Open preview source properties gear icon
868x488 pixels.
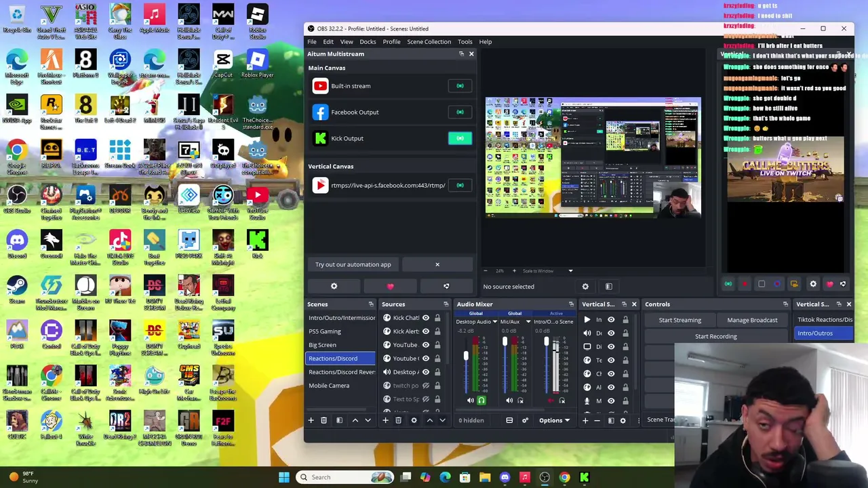pos(585,287)
